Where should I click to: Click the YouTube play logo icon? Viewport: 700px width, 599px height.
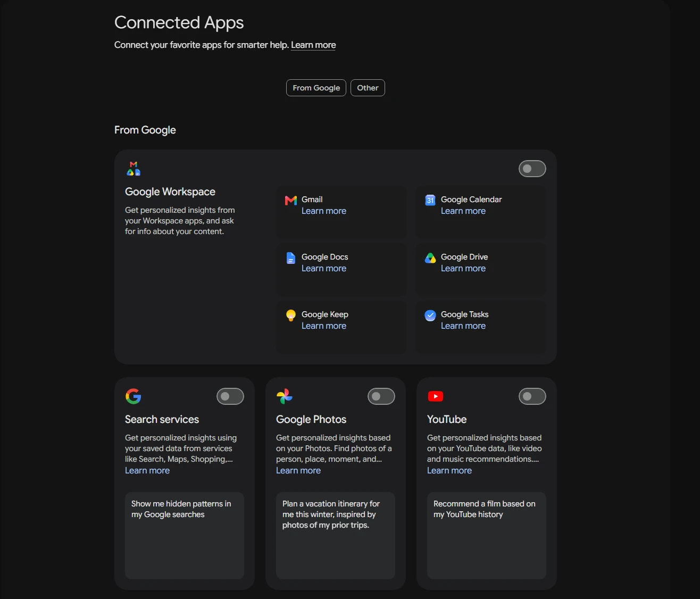point(436,396)
